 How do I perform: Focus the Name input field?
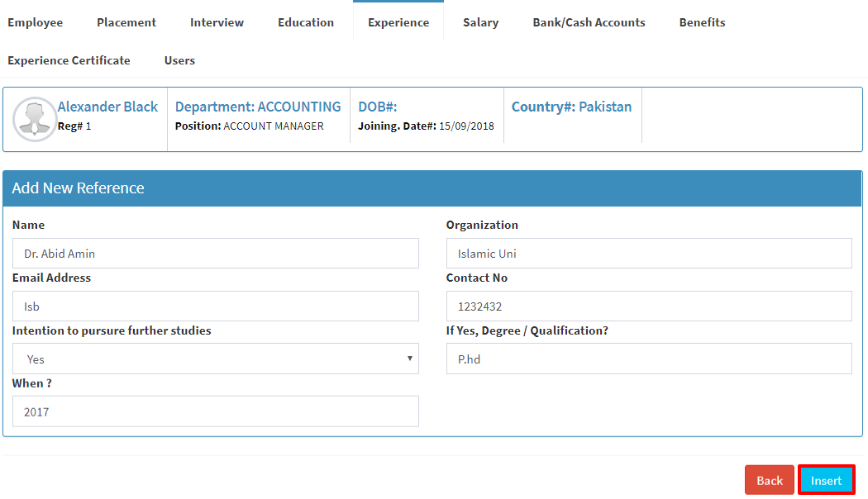click(x=215, y=254)
